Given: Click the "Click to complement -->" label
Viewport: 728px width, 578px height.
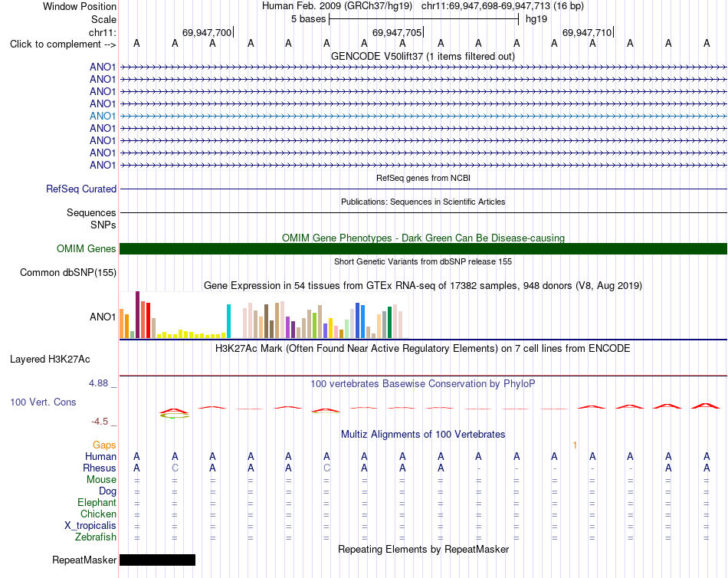Looking at the screenshot, I should tap(63, 44).
